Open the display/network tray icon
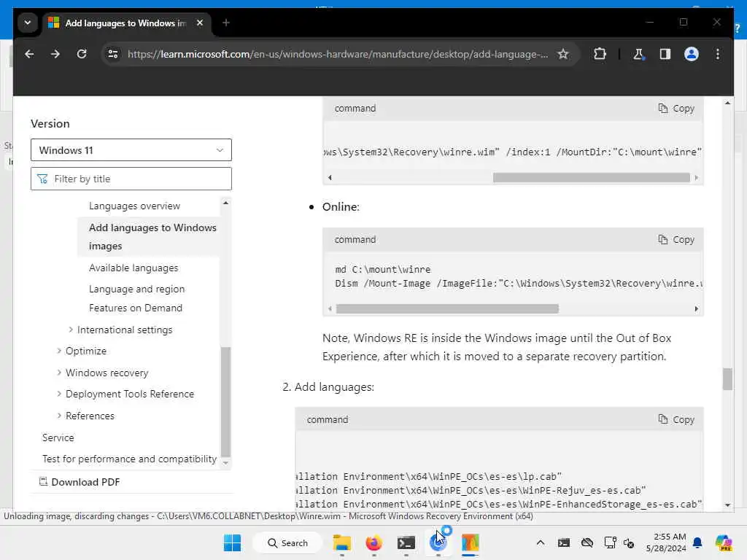This screenshot has width=747, height=560. pos(611,542)
